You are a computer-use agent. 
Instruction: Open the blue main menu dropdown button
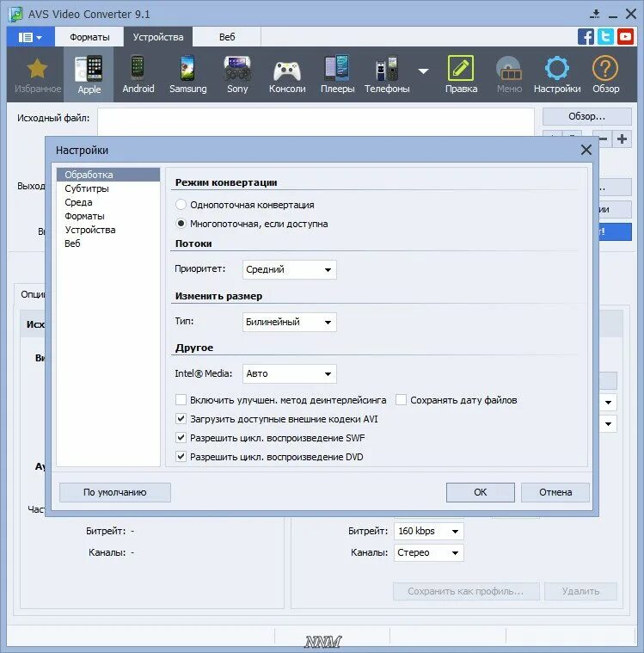point(30,37)
